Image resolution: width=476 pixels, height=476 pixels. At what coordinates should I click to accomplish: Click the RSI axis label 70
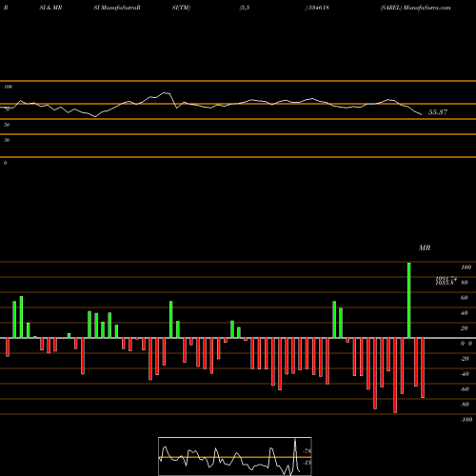point(7,109)
